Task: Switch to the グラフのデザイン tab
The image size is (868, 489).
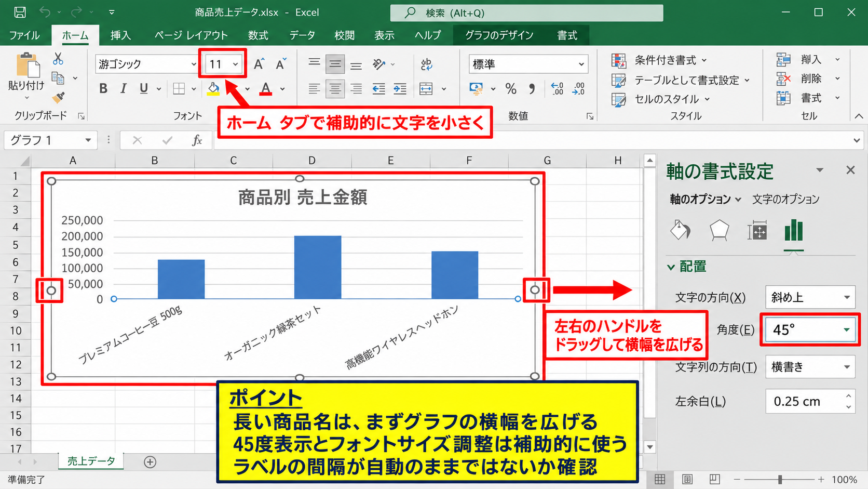Action: 499,35
